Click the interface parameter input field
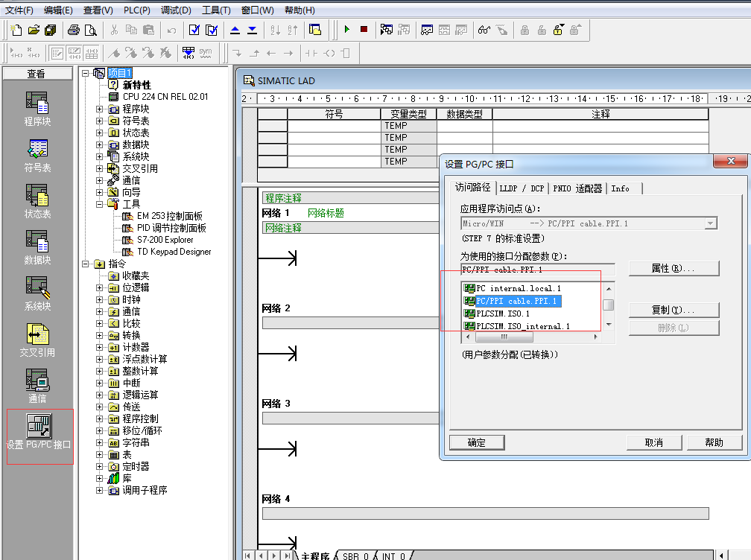 point(537,270)
